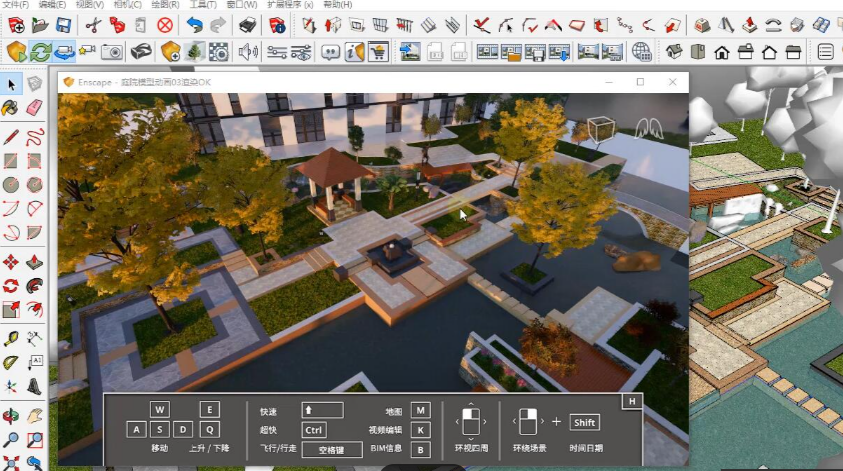
Task: Open the Enscape Material Editor icon
Action: [219, 52]
